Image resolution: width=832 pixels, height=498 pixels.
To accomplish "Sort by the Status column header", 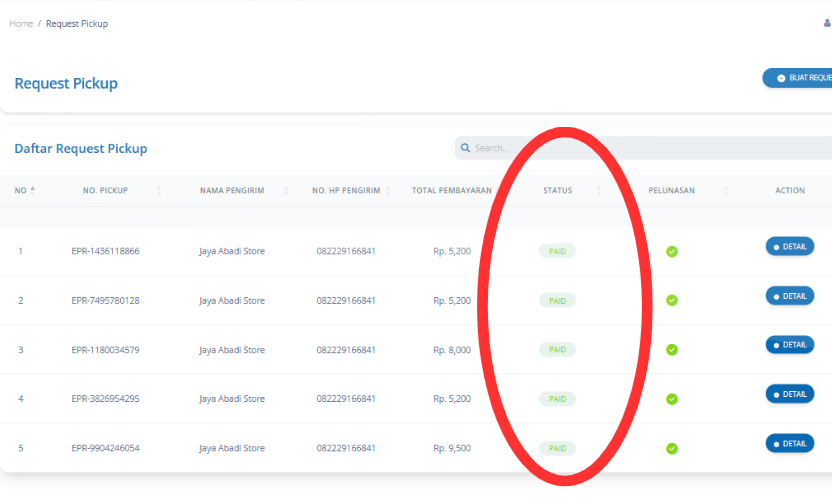I will tap(558, 190).
